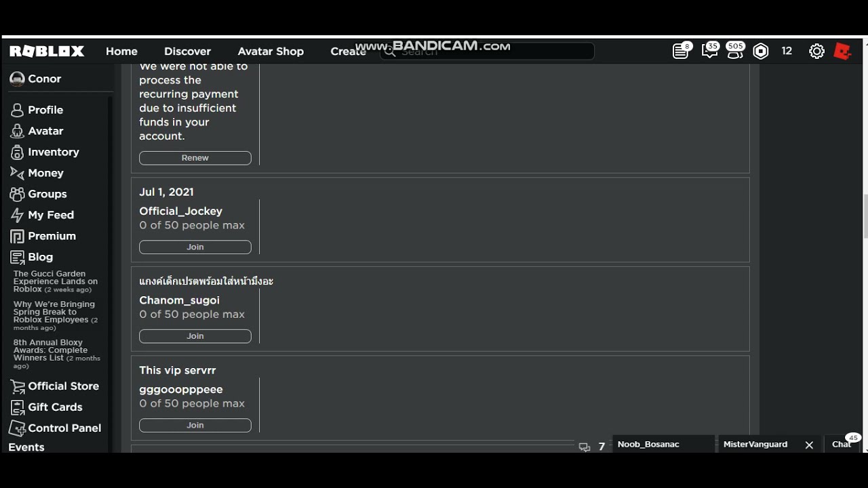
Task: Open the MisterVanguard chat tab
Action: 756,445
